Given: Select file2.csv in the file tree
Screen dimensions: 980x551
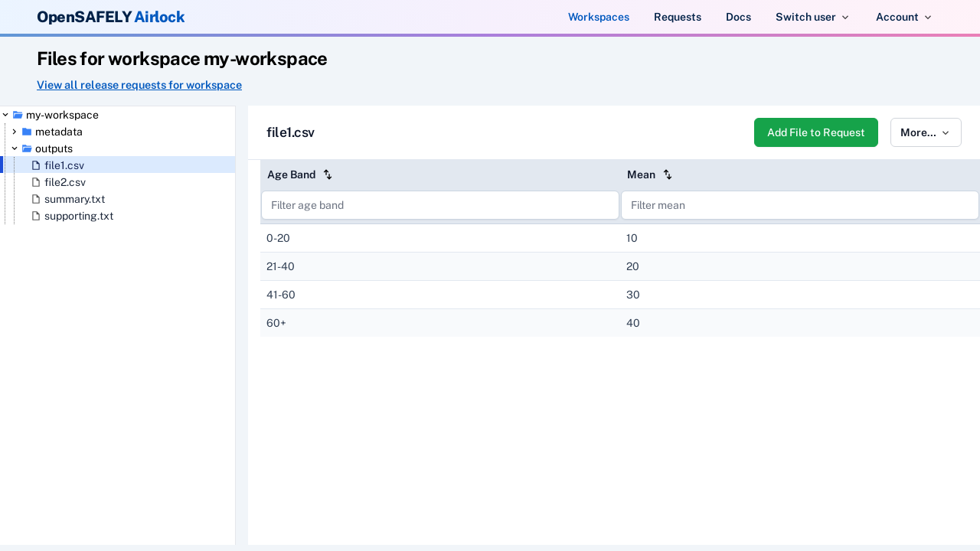Looking at the screenshot, I should click(x=65, y=182).
